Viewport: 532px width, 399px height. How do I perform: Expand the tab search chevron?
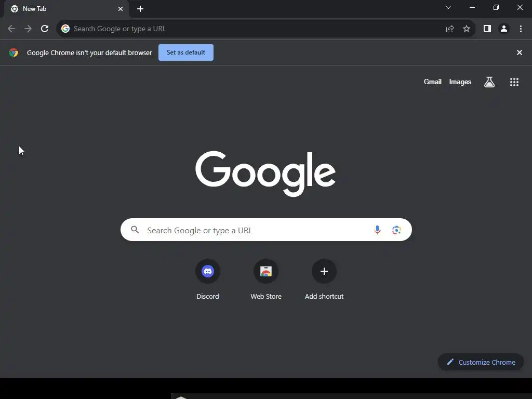pyautogui.click(x=448, y=7)
